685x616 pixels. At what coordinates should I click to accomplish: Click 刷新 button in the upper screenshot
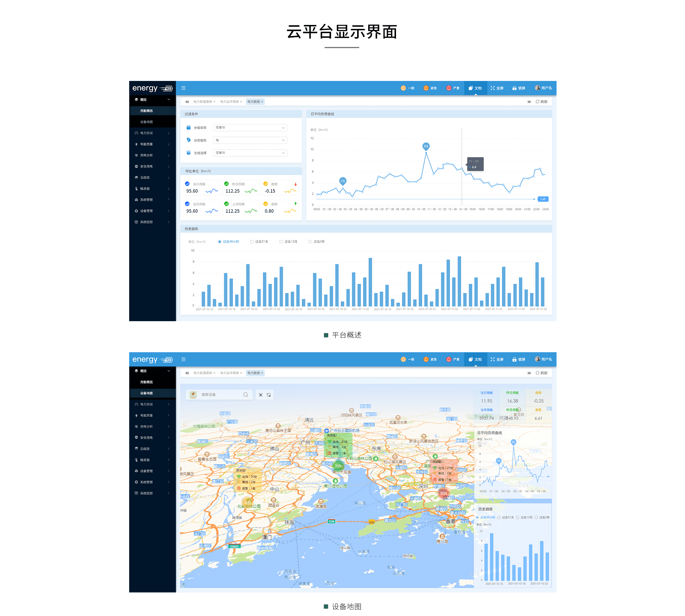point(541,102)
